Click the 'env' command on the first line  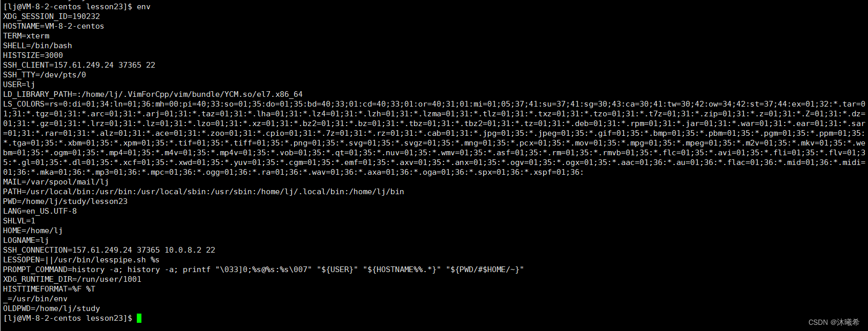[x=143, y=7]
